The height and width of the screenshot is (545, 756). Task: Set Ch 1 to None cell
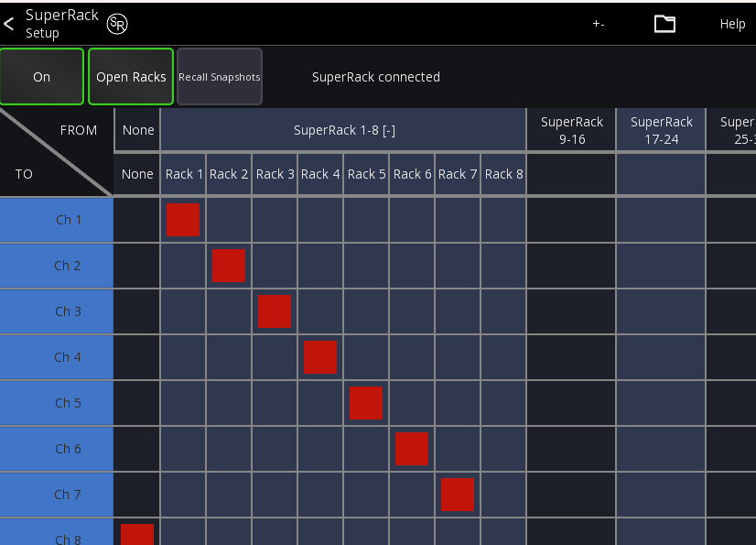click(x=137, y=220)
